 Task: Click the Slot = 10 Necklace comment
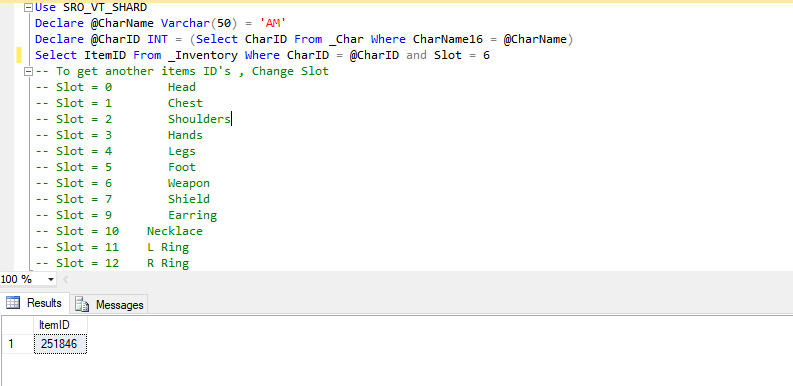[x=119, y=231]
